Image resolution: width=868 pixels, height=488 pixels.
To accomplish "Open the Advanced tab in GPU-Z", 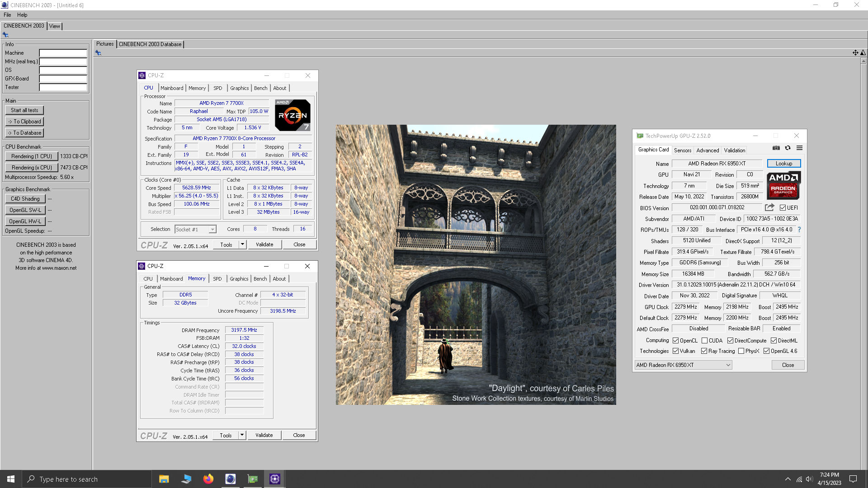I will coord(708,150).
